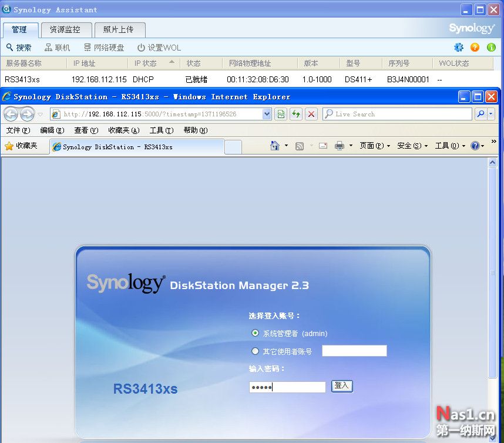504x443 pixels.
Task: Expand command bar overflow chevron
Action: click(x=493, y=141)
